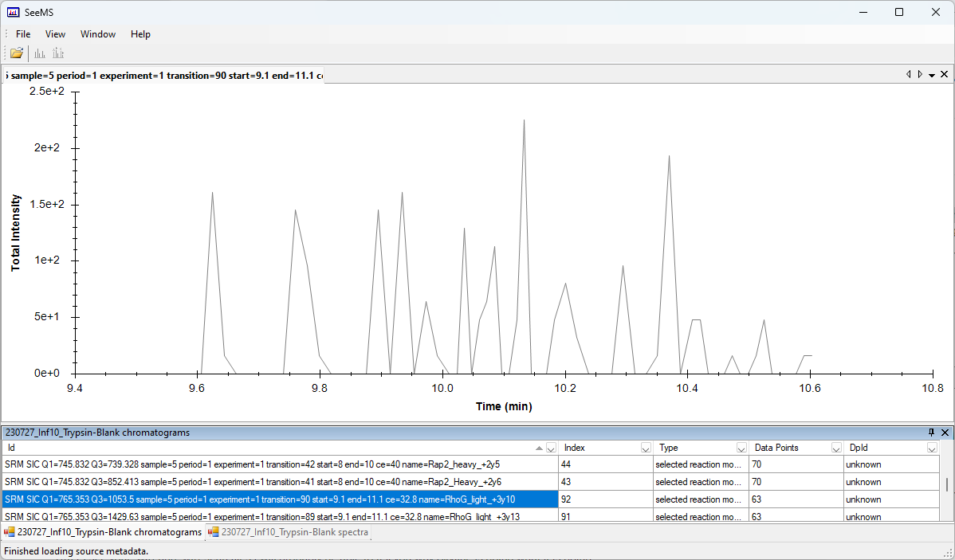Screen dimensions: 955x560
Task: Select the RhoG_light_+3y13 chromatogram row
Action: [279, 516]
